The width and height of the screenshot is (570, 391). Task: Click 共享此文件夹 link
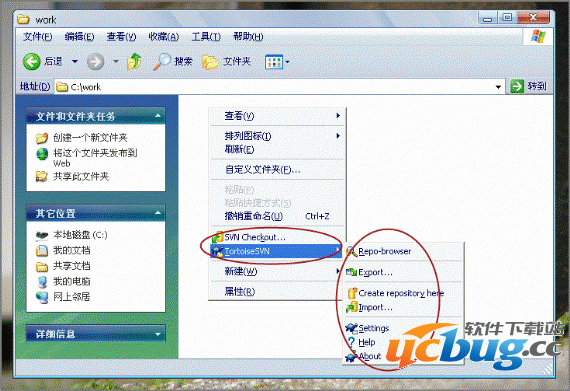(81, 177)
